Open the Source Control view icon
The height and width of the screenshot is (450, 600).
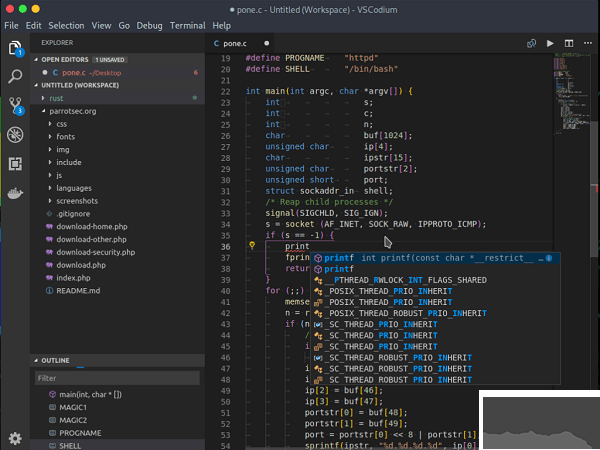click(16, 106)
